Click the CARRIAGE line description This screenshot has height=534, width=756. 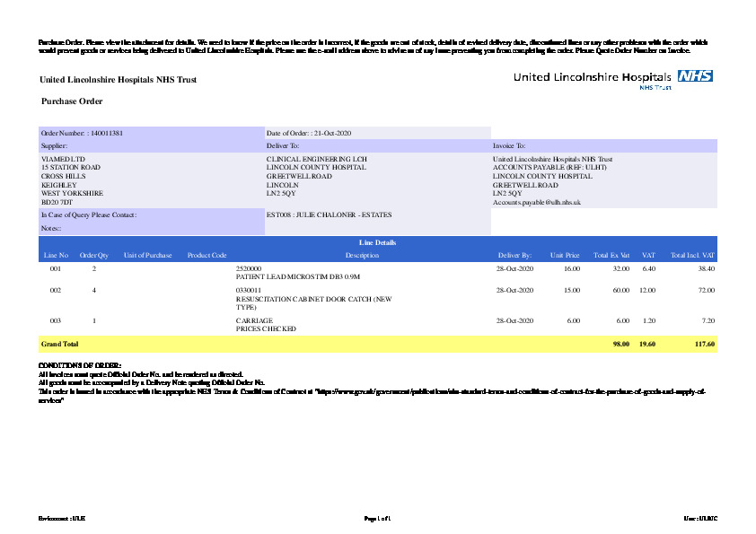[254, 320]
